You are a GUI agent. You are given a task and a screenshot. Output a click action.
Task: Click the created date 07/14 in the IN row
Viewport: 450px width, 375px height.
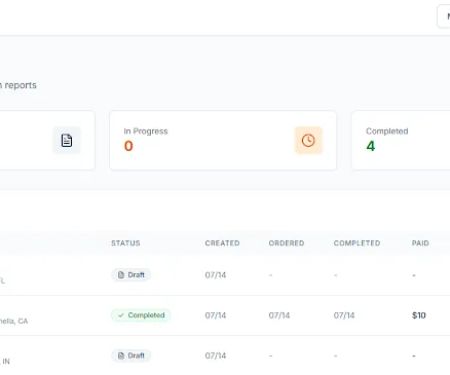[215, 356]
